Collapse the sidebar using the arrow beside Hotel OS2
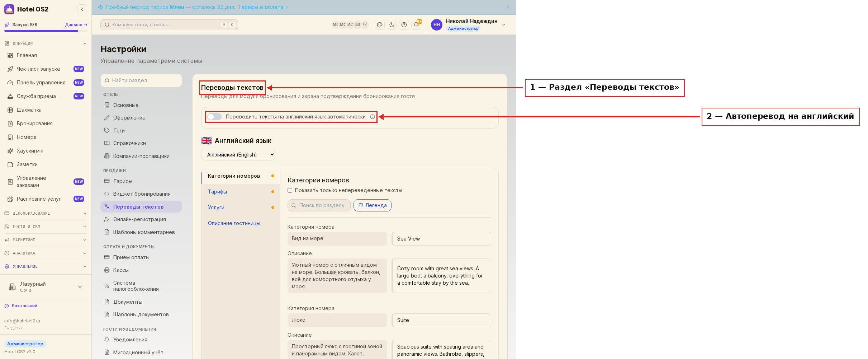The height and width of the screenshot is (359, 868). 82,9
